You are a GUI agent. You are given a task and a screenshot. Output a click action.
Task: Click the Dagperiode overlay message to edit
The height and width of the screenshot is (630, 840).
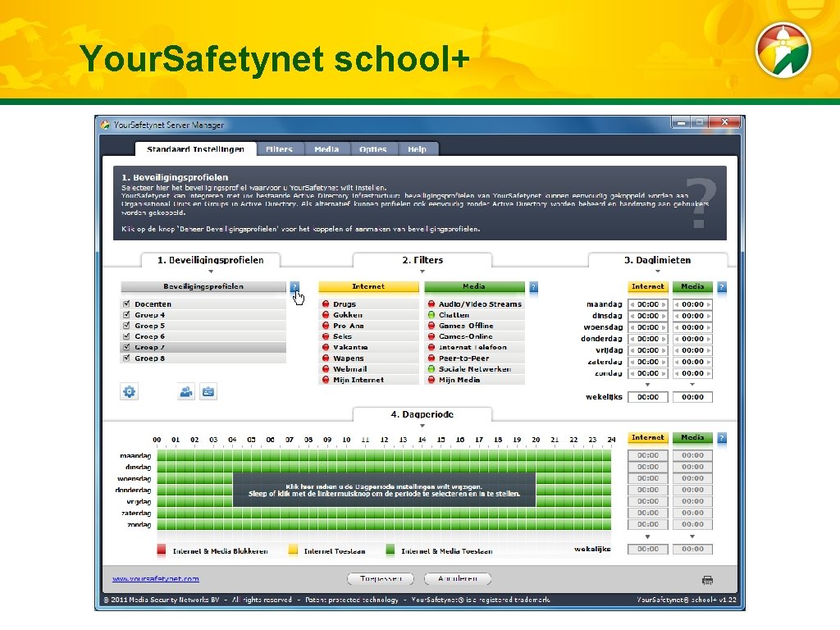pos(384,491)
